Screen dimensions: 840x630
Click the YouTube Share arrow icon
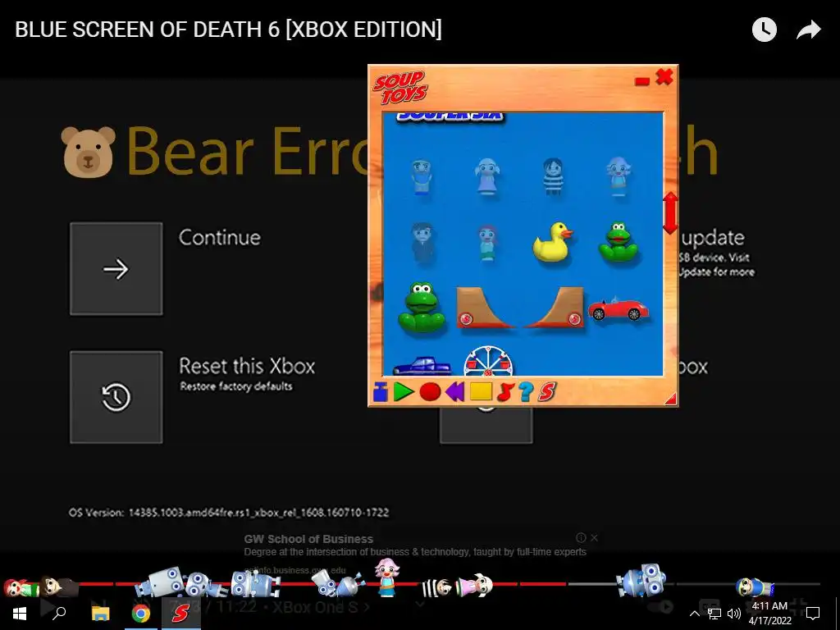tap(808, 30)
